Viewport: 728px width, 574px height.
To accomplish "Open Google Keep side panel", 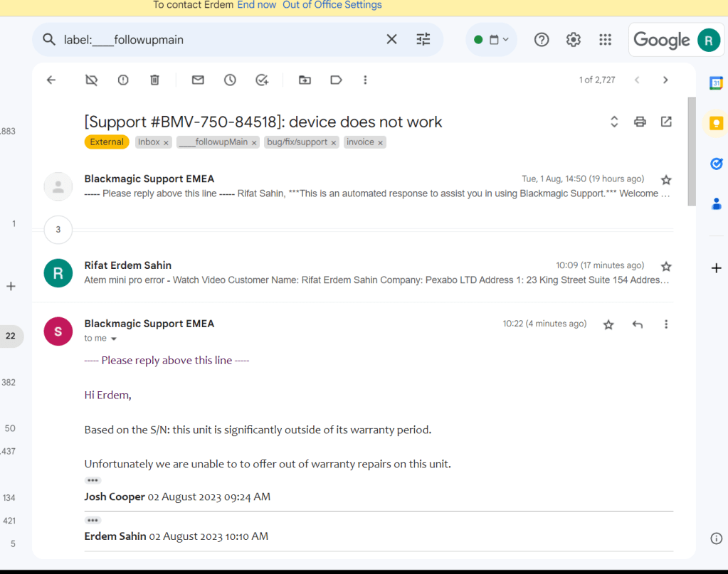I will point(717,124).
